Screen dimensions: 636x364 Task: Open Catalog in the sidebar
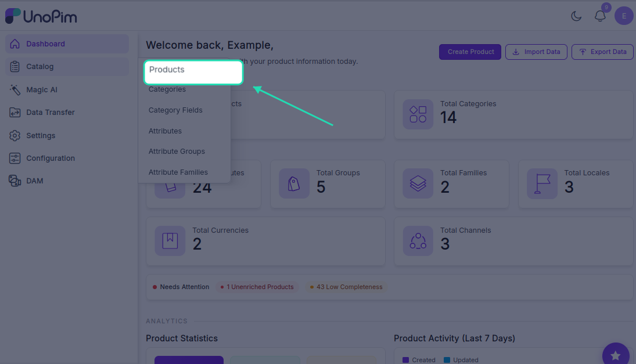coord(67,67)
